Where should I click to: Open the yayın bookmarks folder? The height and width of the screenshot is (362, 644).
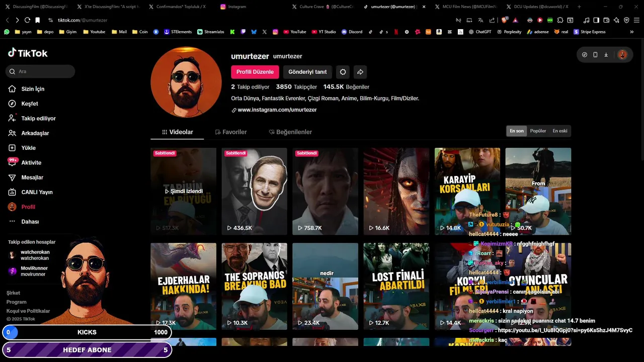[x=23, y=32]
